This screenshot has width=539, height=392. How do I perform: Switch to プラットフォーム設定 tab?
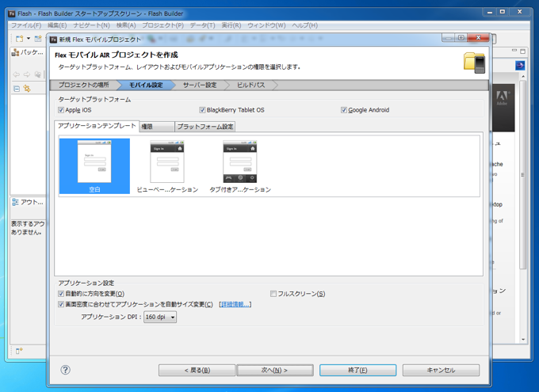[x=205, y=127]
